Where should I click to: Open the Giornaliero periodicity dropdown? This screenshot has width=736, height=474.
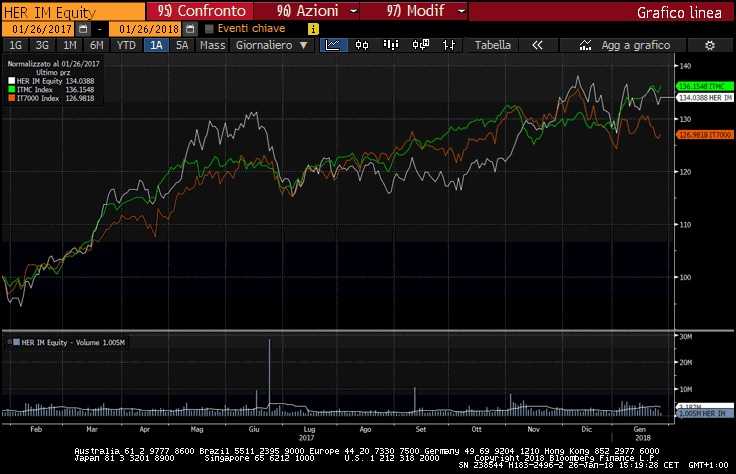[x=272, y=45]
